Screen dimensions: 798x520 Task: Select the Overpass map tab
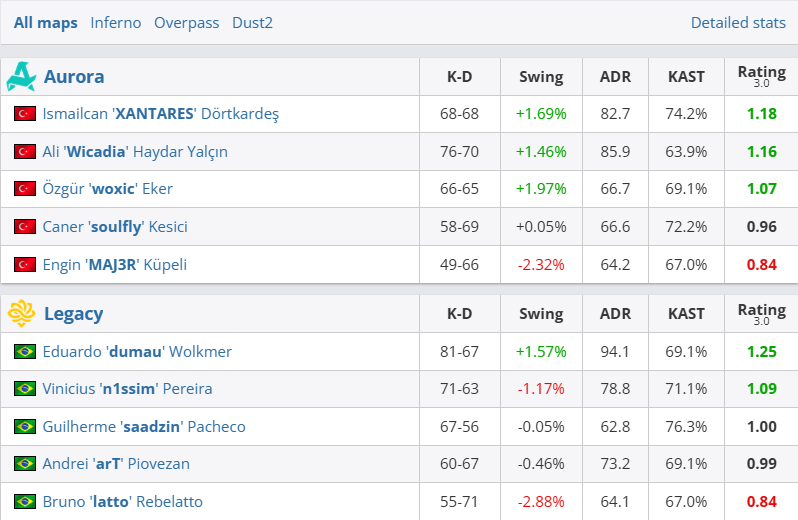186,22
